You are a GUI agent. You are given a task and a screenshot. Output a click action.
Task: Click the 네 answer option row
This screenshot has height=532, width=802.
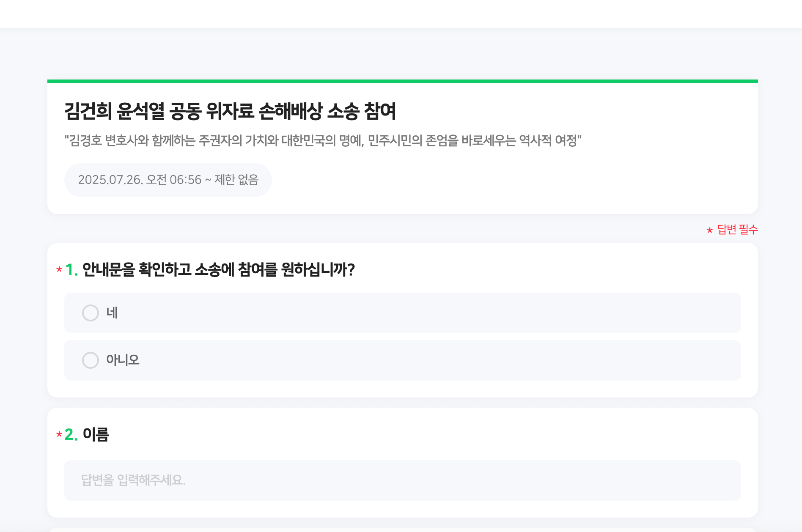pyautogui.click(x=402, y=313)
